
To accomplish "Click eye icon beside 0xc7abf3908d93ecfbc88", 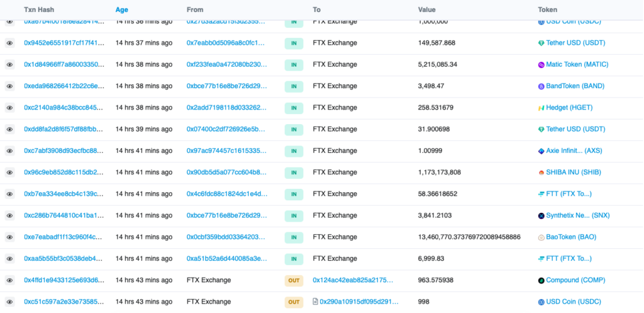I will tap(10, 151).
